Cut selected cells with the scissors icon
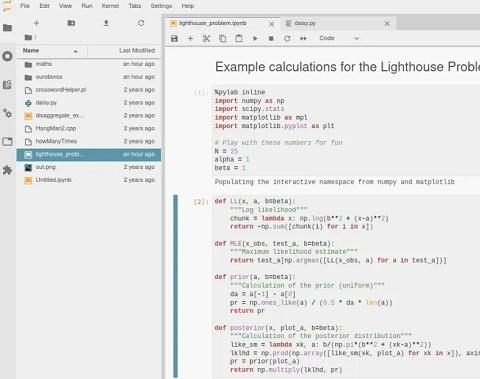 pos(206,38)
